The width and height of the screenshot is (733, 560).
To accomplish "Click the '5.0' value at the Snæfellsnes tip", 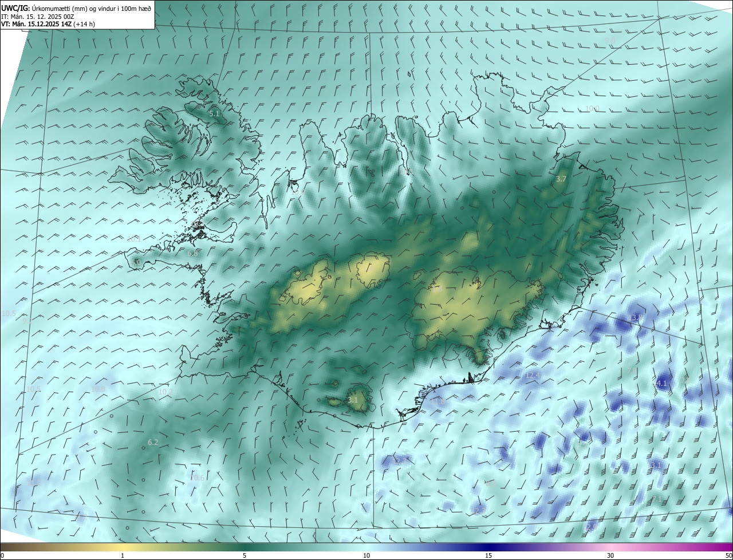I will [136, 262].
